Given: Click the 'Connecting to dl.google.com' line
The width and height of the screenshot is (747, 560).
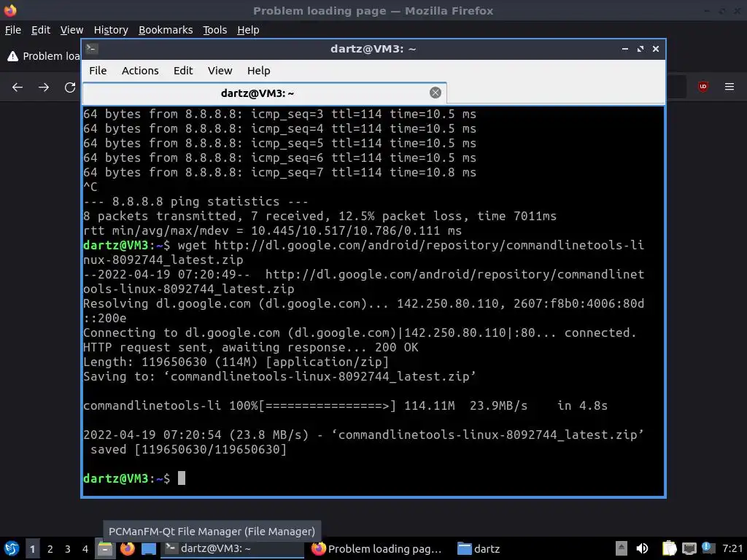Looking at the screenshot, I should (x=360, y=332).
